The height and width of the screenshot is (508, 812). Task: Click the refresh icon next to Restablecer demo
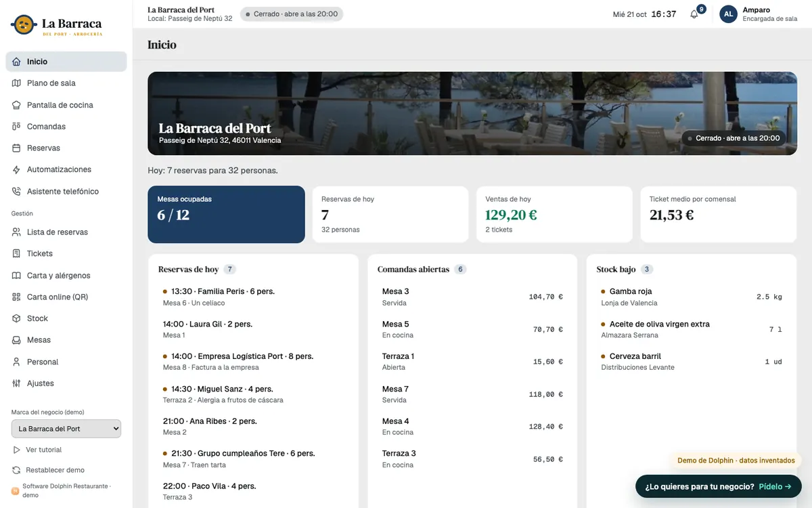(16, 470)
